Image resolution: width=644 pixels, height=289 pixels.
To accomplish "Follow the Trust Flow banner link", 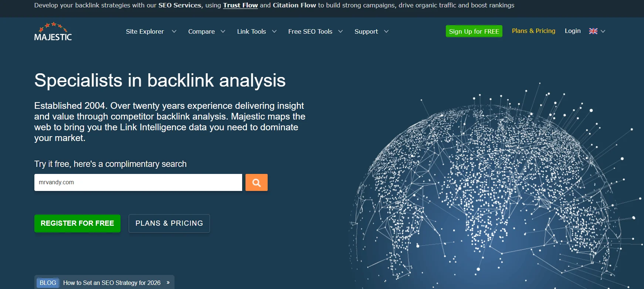I will click(240, 5).
